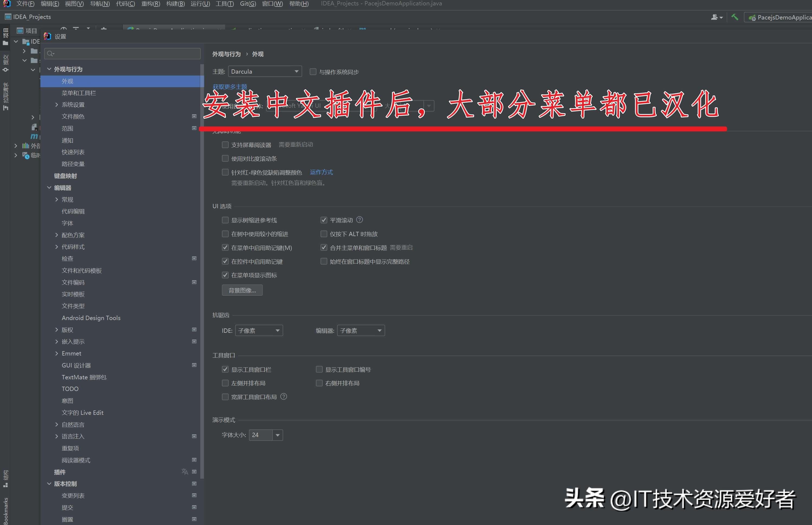This screenshot has height=525, width=812.
Task: Click the IntelliJ IDEA logo in menu bar
Action: pyautogui.click(x=7, y=4)
